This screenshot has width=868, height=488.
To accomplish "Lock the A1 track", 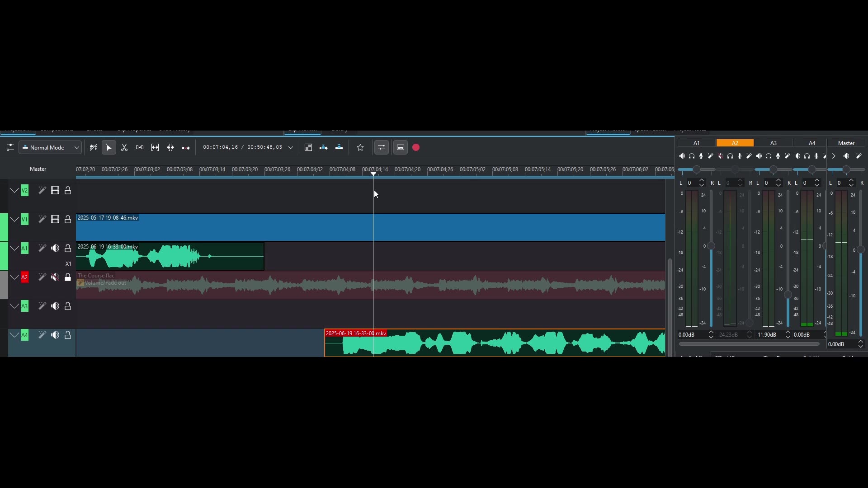I will pos(68,249).
